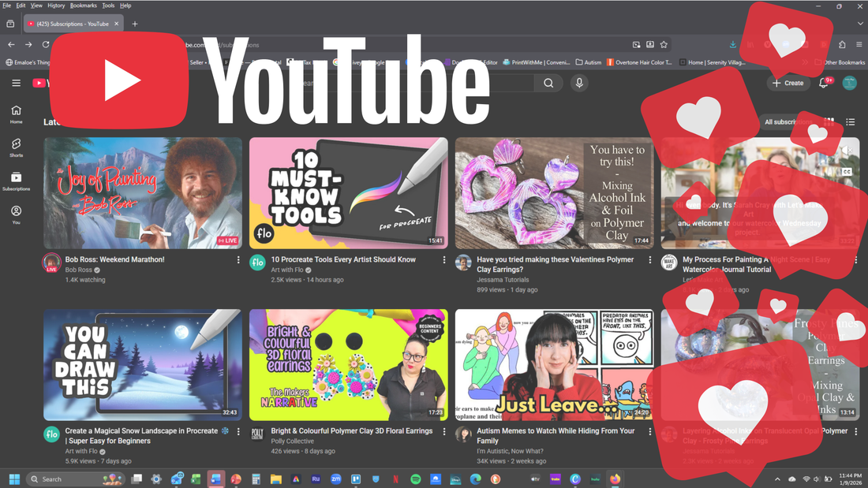Open the File menu
This screenshot has height=488, width=868.
6,6
